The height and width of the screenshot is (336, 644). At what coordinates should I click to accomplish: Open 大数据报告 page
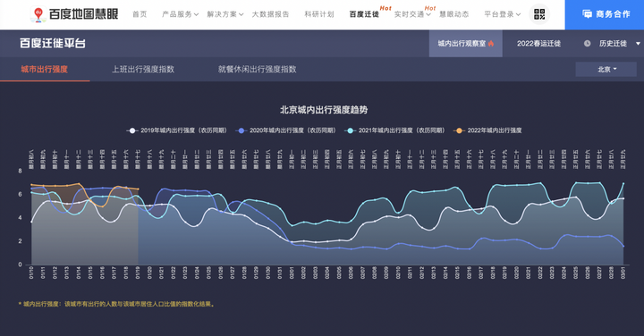click(x=270, y=14)
